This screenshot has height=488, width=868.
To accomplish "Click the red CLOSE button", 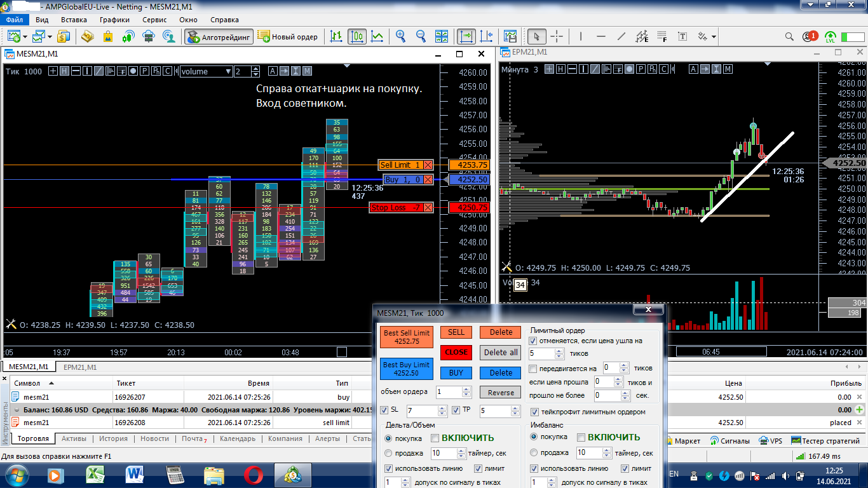I will [x=456, y=352].
